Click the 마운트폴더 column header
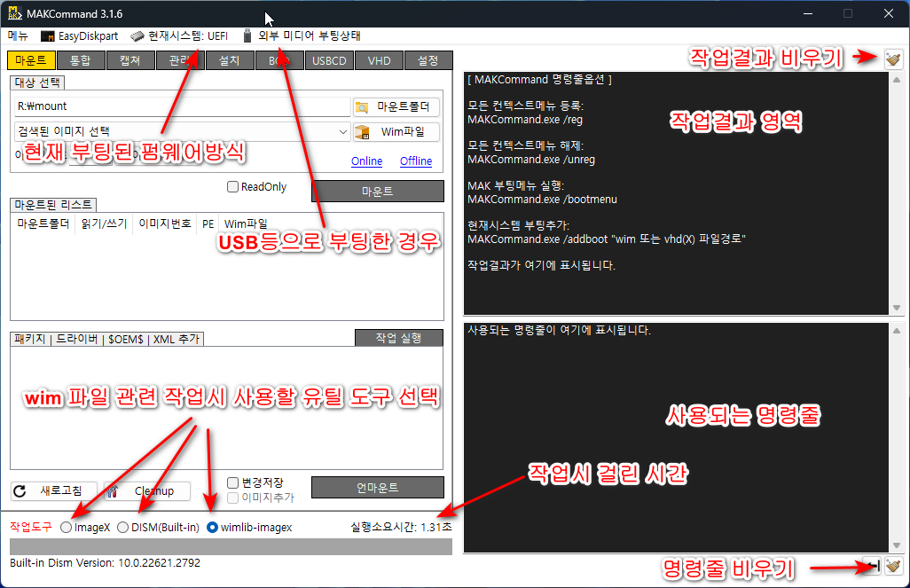The height and width of the screenshot is (588, 910). [x=43, y=224]
